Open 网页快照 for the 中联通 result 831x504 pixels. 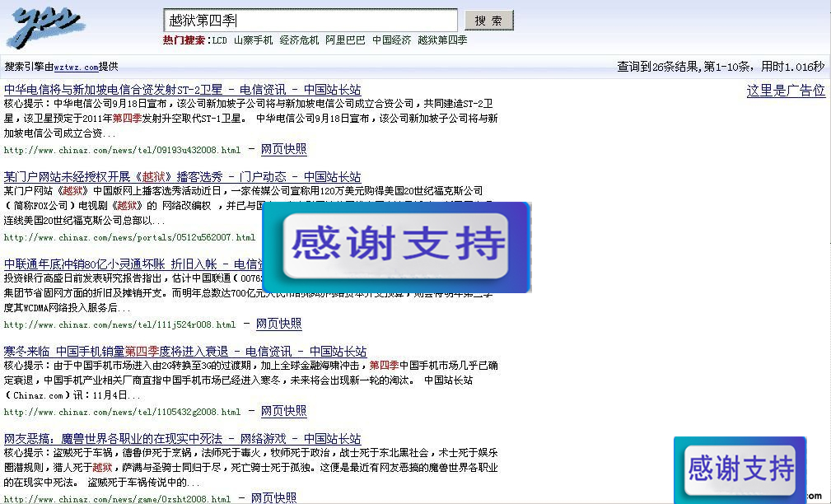278,324
